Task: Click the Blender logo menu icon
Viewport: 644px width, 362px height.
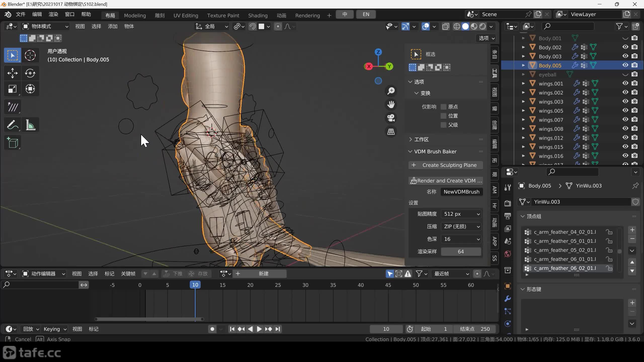Action: pos(8,14)
